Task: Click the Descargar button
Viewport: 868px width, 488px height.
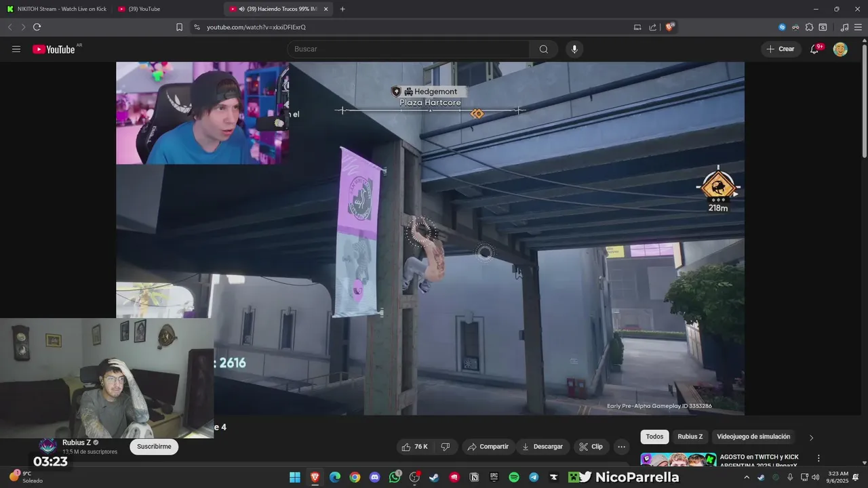Action: click(x=542, y=447)
